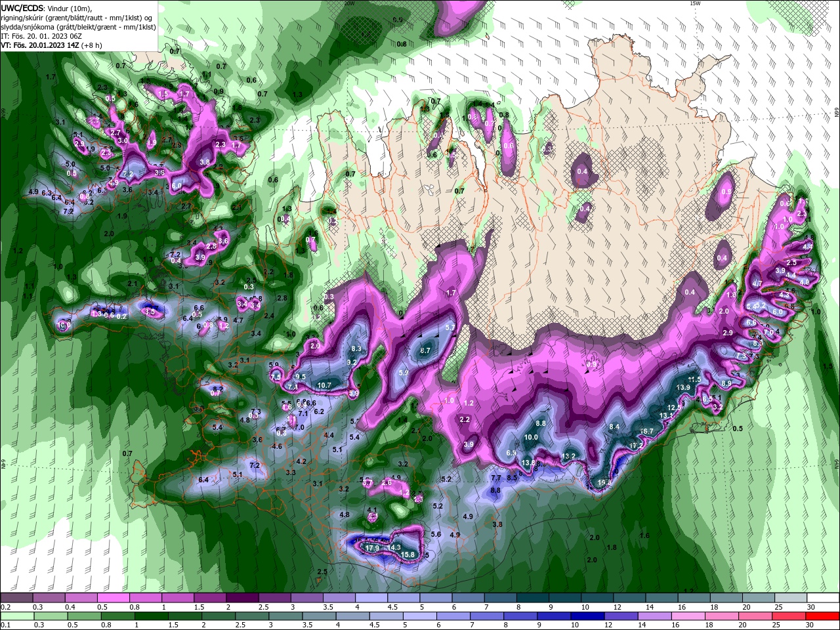Click the 16.7 precipitation value

647,431
